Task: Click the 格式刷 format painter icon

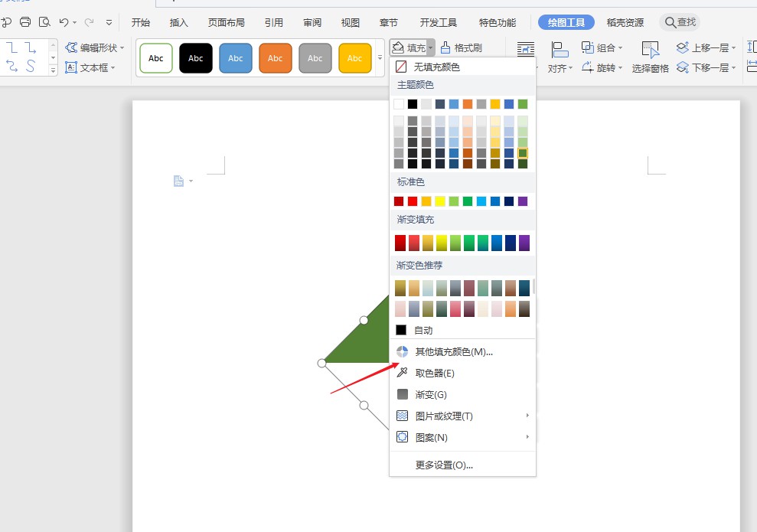Action: coord(462,48)
